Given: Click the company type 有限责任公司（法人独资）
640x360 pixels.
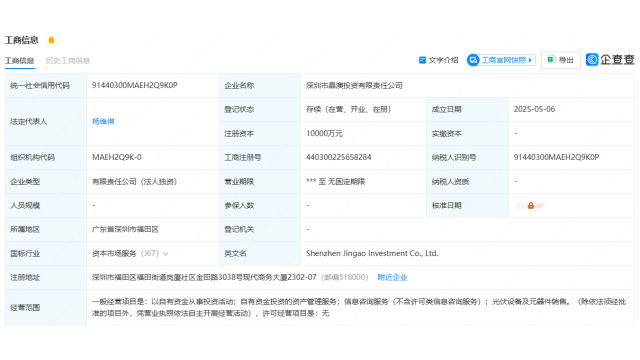Looking at the screenshot, I should click(135, 182).
